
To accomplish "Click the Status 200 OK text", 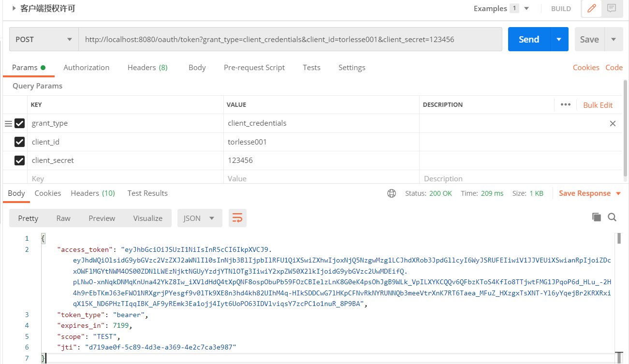I will click(x=428, y=193).
